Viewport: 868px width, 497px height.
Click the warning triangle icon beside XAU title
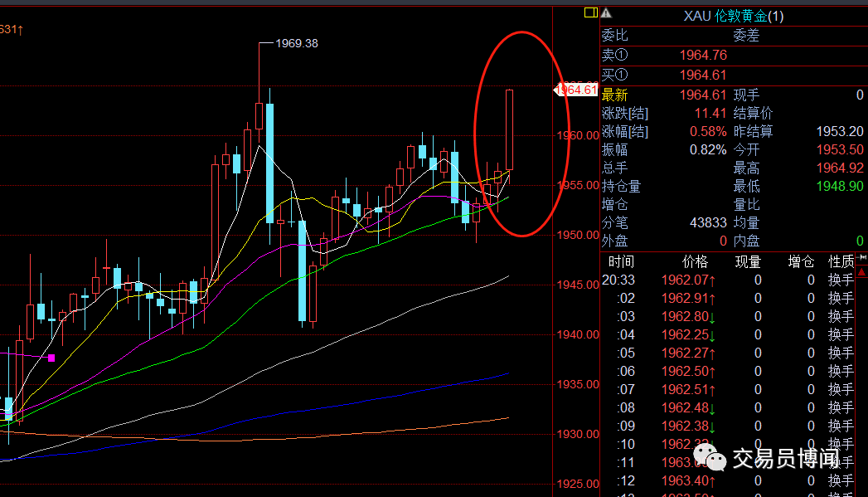[x=606, y=12]
